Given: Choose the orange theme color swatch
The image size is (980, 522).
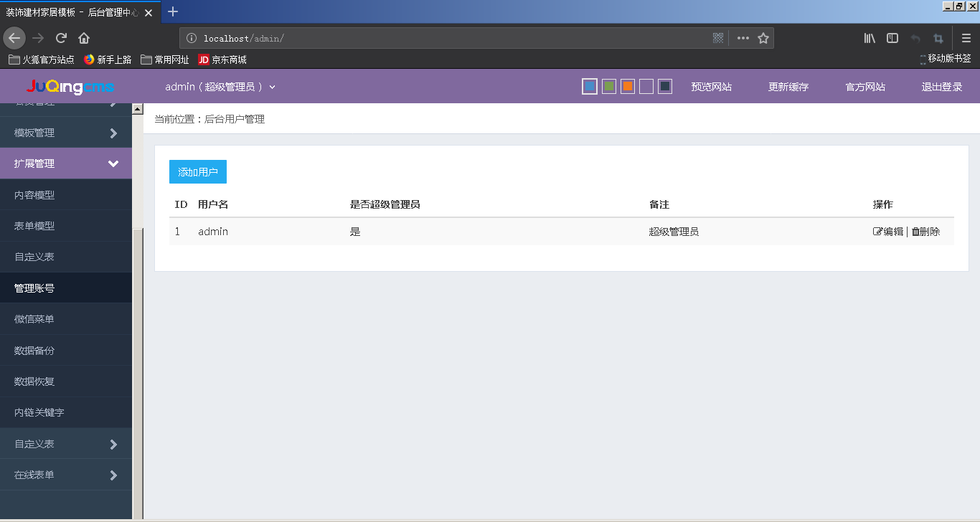Looking at the screenshot, I should 628,87.
